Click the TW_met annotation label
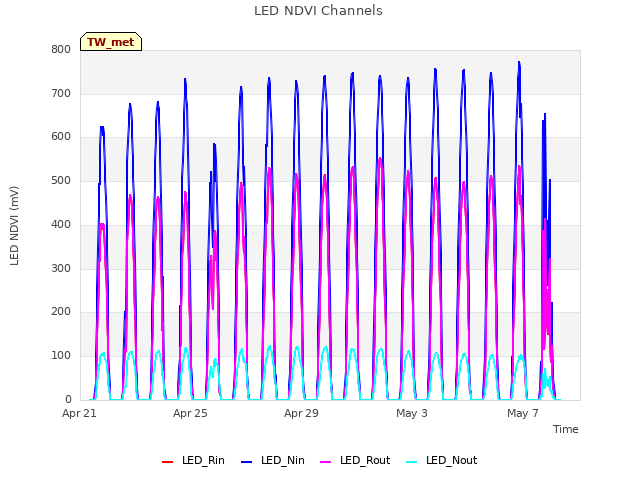This screenshot has height=480, width=640. pos(111,42)
